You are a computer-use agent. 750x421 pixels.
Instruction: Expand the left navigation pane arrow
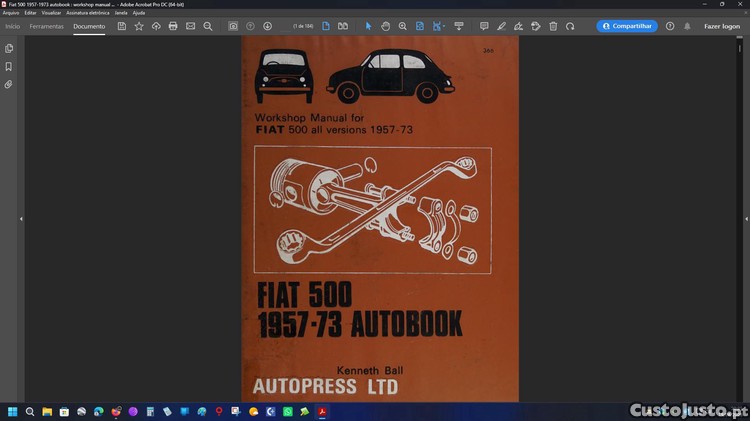[x=21, y=219]
